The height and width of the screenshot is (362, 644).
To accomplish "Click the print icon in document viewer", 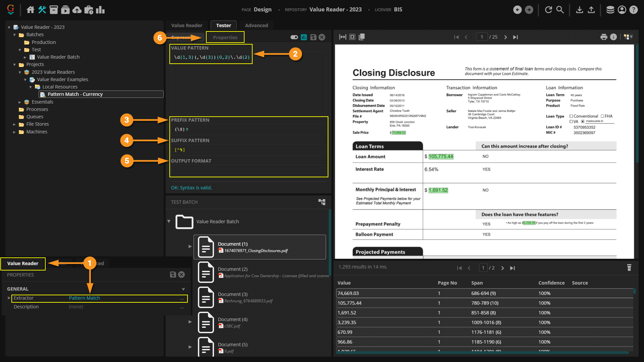I will click(604, 37).
